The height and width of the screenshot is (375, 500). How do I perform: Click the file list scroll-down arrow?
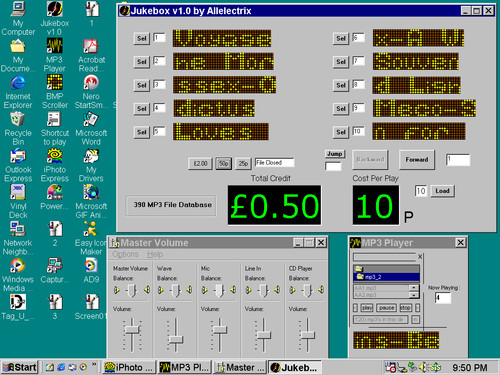(x=414, y=295)
